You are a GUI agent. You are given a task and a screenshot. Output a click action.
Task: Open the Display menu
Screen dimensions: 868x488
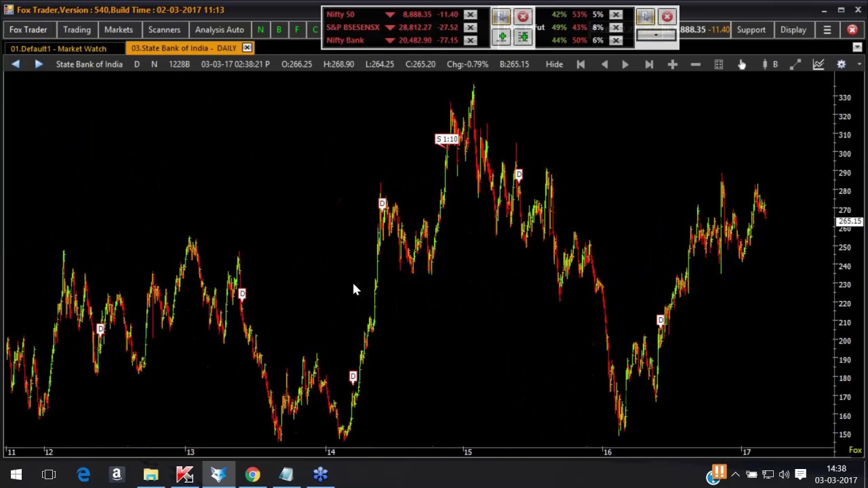click(x=793, y=30)
